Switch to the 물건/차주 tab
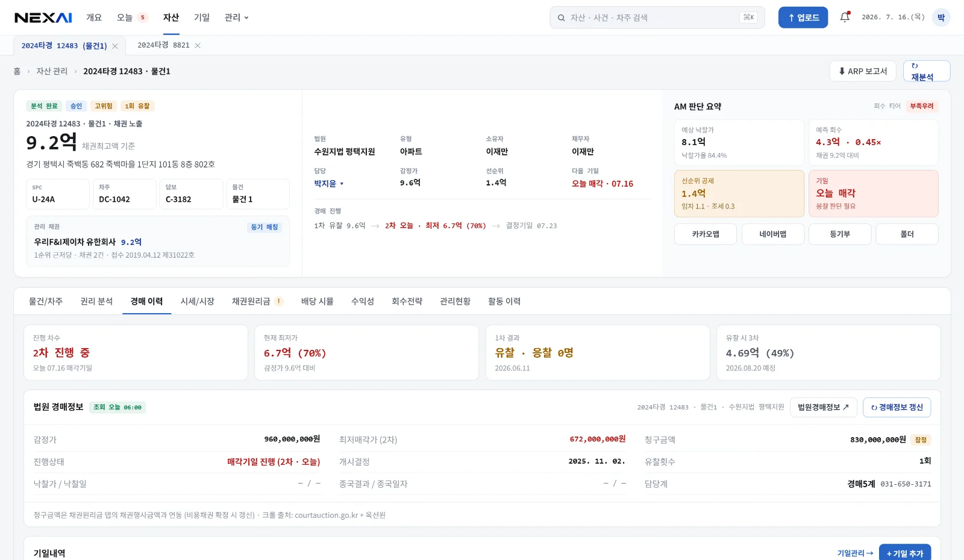The image size is (964, 560). coord(46,301)
